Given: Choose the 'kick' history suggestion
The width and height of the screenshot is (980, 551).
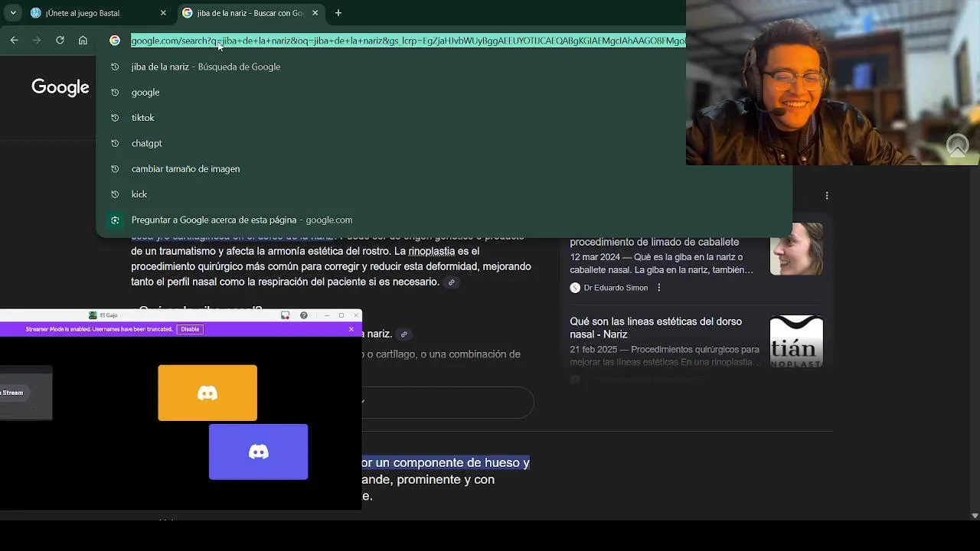Looking at the screenshot, I should tap(444, 194).
